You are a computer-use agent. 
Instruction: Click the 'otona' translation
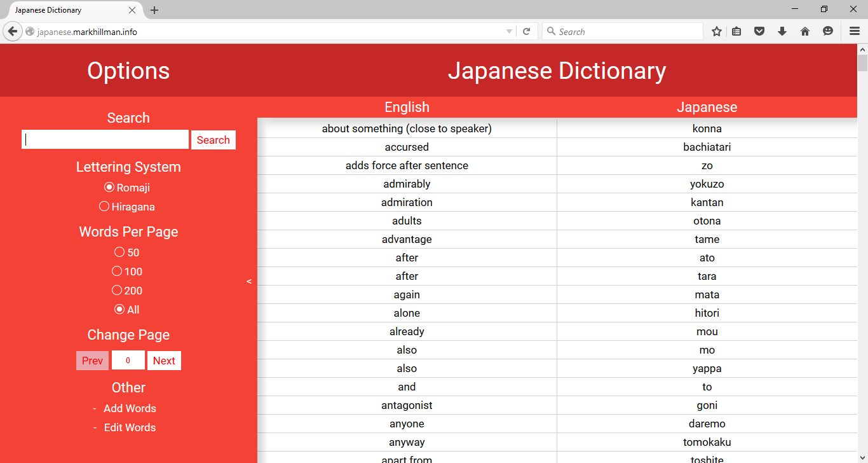pos(707,221)
